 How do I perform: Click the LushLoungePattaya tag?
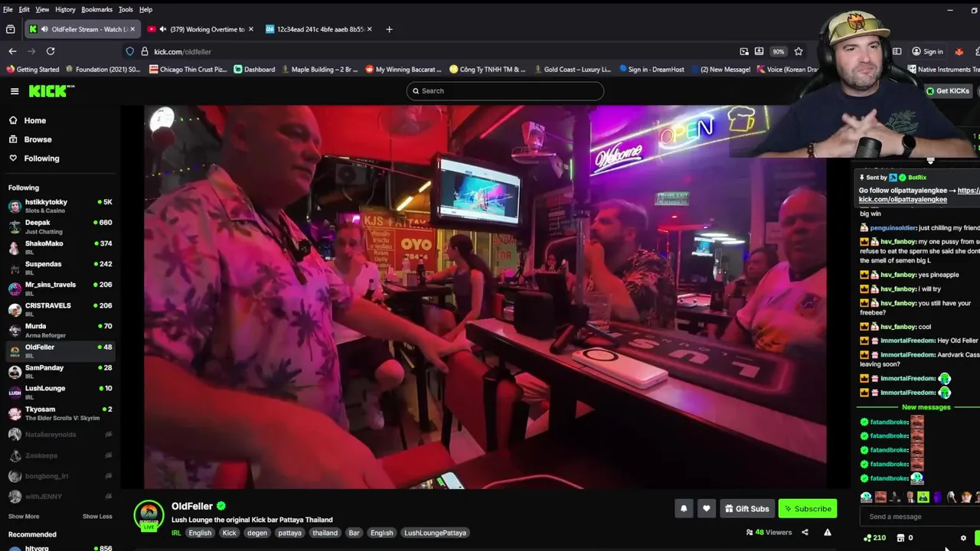point(435,533)
